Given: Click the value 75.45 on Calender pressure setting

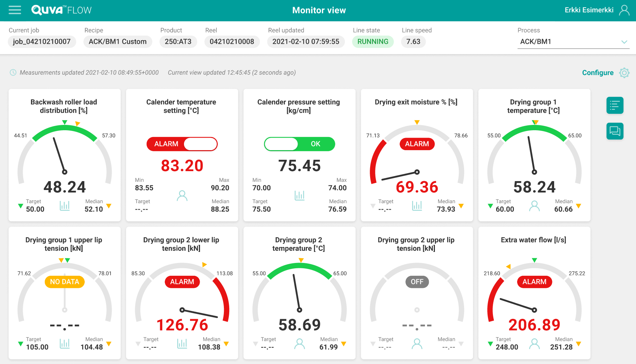Looking at the screenshot, I should coord(300,166).
